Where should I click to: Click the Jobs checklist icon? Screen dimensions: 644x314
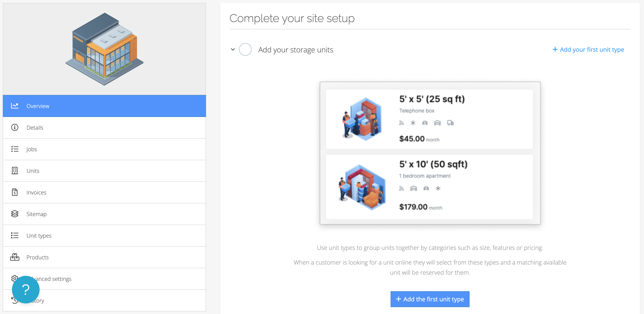click(x=15, y=149)
